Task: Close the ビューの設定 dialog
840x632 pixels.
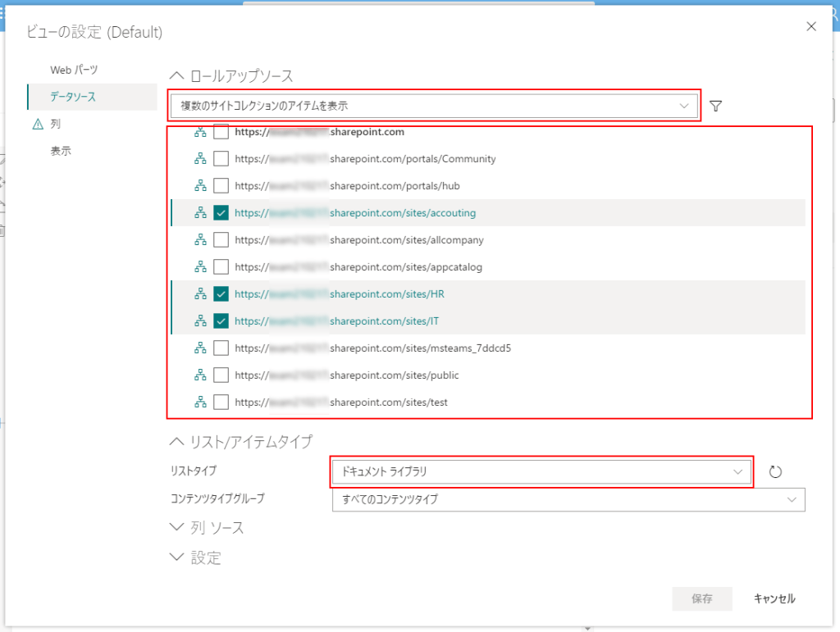Action: point(811,26)
